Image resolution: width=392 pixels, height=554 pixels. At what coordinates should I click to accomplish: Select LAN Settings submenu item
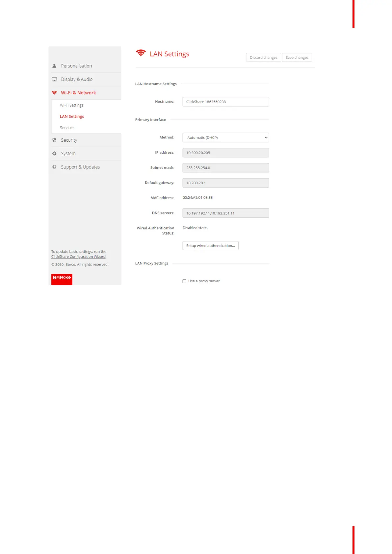coord(72,116)
